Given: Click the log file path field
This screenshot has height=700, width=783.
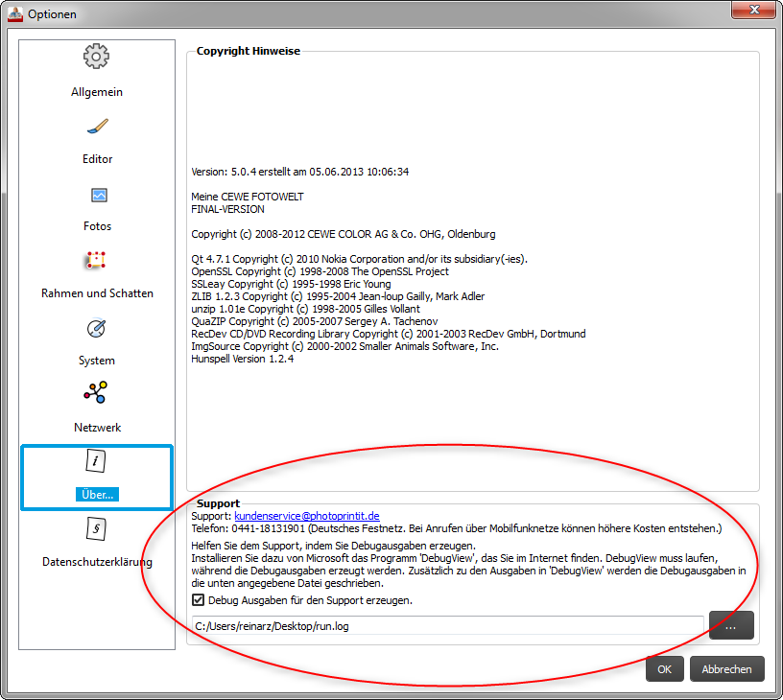Looking at the screenshot, I should [x=447, y=626].
